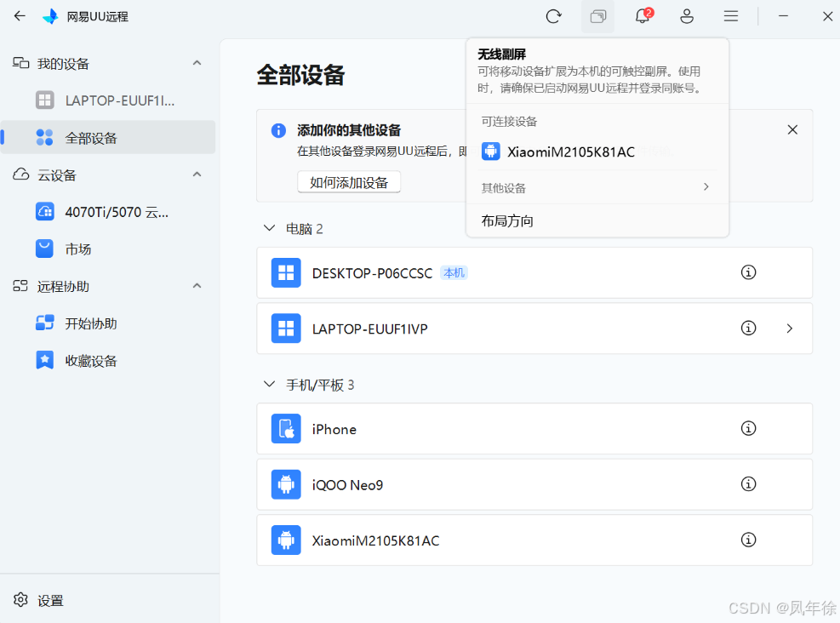This screenshot has width=840, height=623.
Task: Click the 可连接设备 label
Action: pyautogui.click(x=509, y=122)
